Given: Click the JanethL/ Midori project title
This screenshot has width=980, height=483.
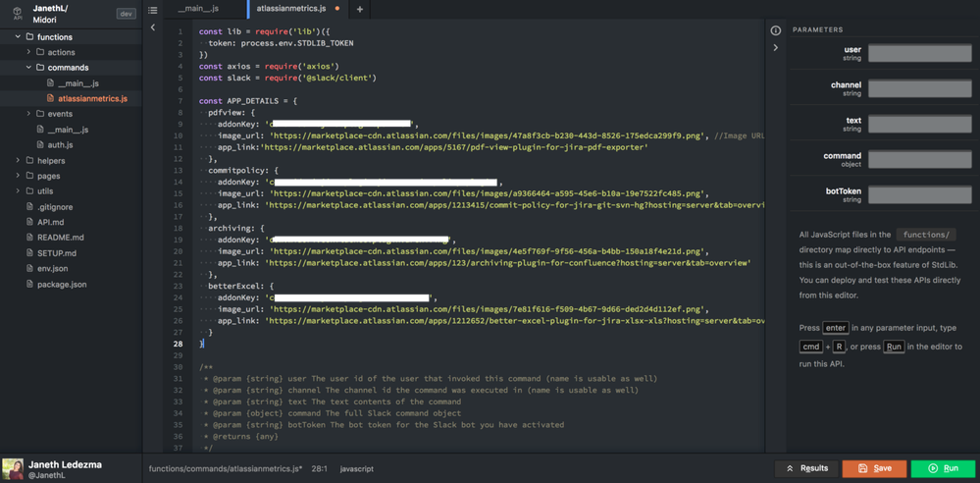Looking at the screenshot, I should pyautogui.click(x=51, y=14).
